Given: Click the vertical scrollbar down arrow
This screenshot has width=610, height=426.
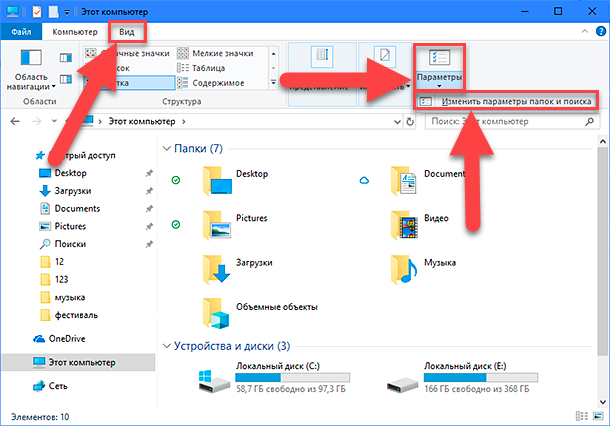Looking at the screenshot, I should point(603,402).
